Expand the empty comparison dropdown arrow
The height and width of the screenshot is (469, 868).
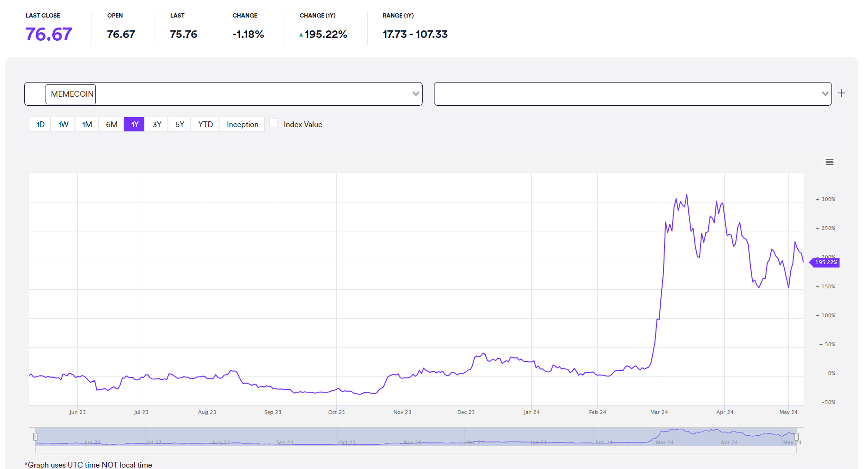[x=825, y=94]
